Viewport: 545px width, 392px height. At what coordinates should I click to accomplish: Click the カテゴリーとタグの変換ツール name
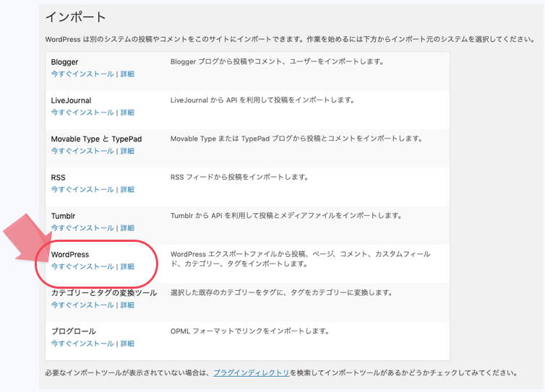pos(104,293)
